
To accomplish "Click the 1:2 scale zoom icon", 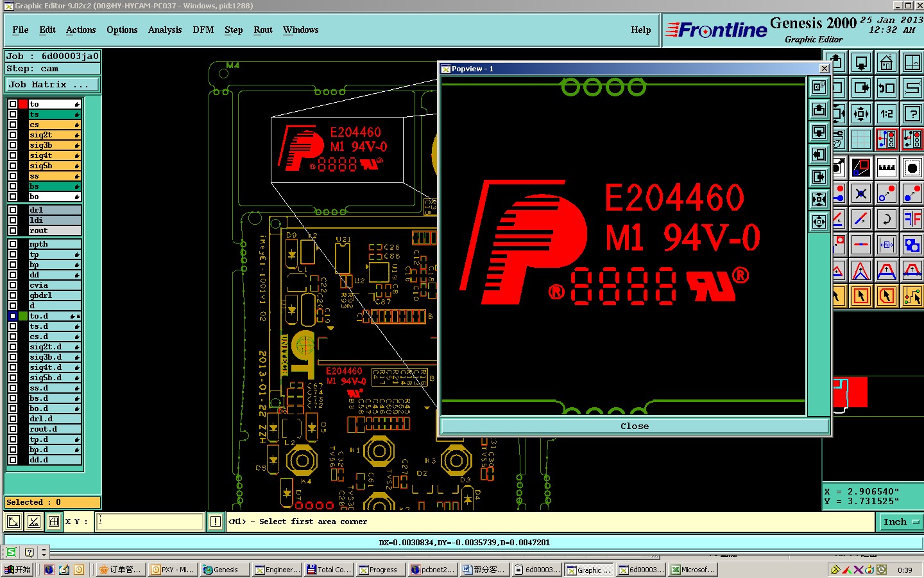I will [x=886, y=114].
